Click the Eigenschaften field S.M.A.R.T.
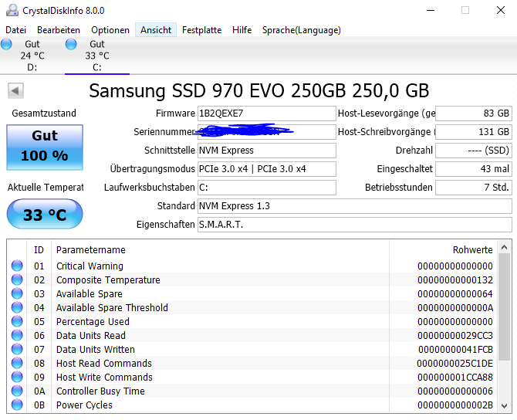517x420 pixels. pyautogui.click(x=355, y=225)
